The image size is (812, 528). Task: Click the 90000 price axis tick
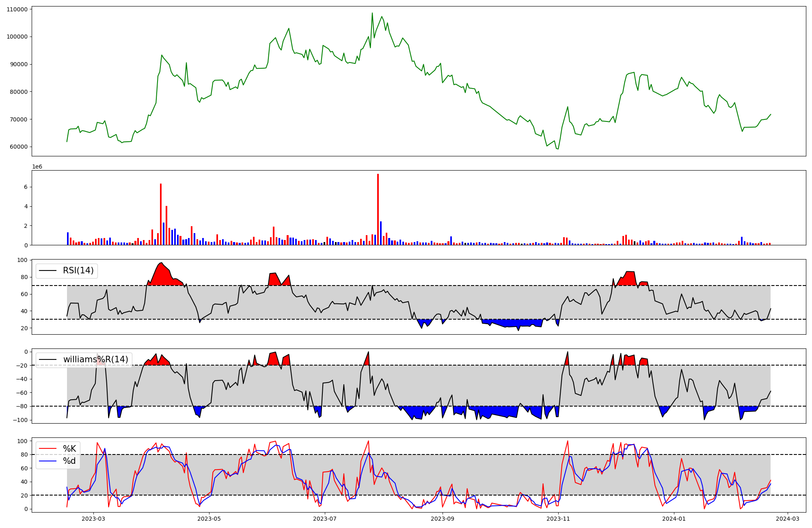click(x=19, y=64)
